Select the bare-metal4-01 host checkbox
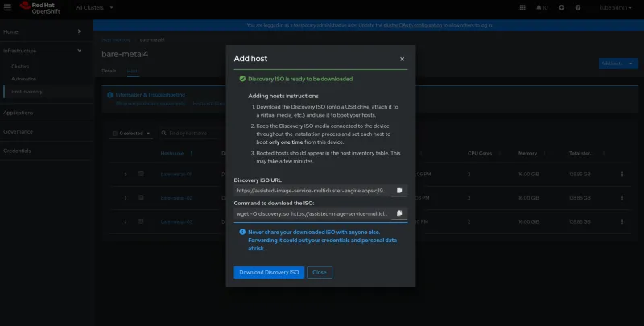The image size is (644, 326). click(x=141, y=174)
